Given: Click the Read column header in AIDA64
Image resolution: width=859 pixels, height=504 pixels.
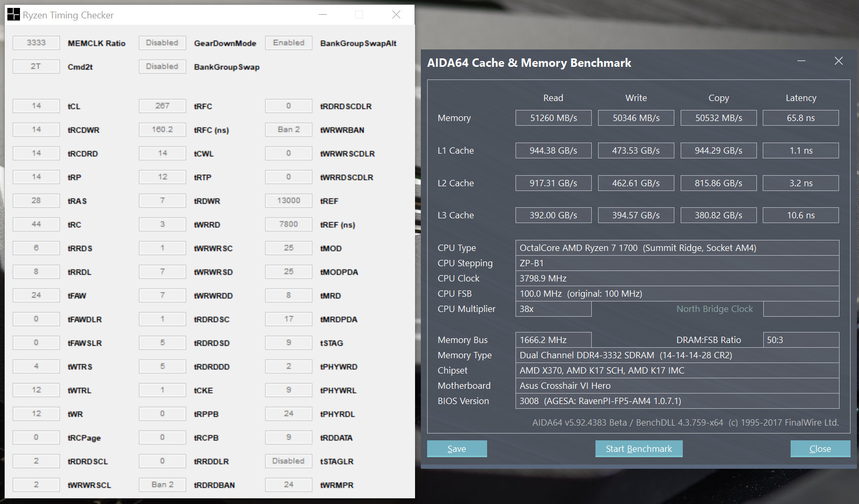Looking at the screenshot, I should click(x=553, y=98).
